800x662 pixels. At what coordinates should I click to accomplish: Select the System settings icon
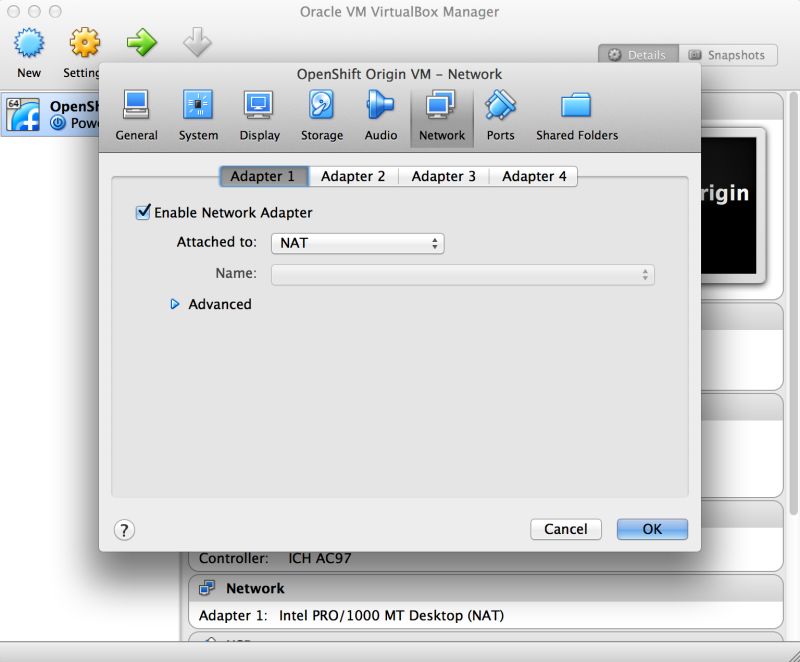(x=198, y=110)
